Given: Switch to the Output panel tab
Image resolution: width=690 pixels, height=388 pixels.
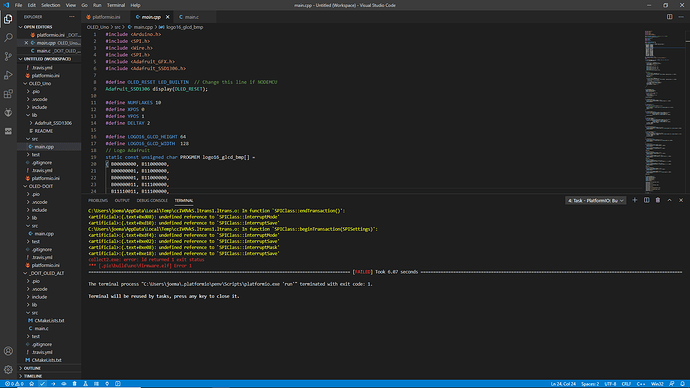Looking at the screenshot, I should (122, 201).
